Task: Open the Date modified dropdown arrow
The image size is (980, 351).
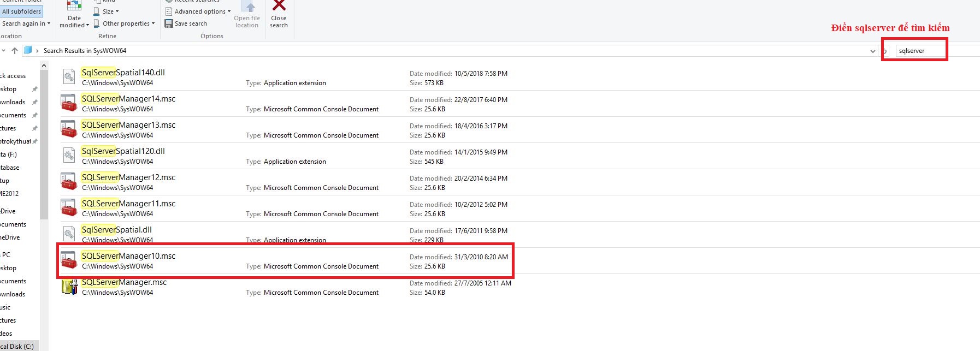Action: point(87,25)
